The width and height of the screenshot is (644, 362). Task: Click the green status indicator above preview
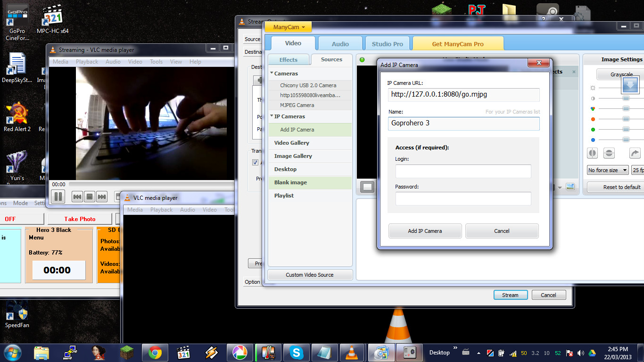click(362, 59)
